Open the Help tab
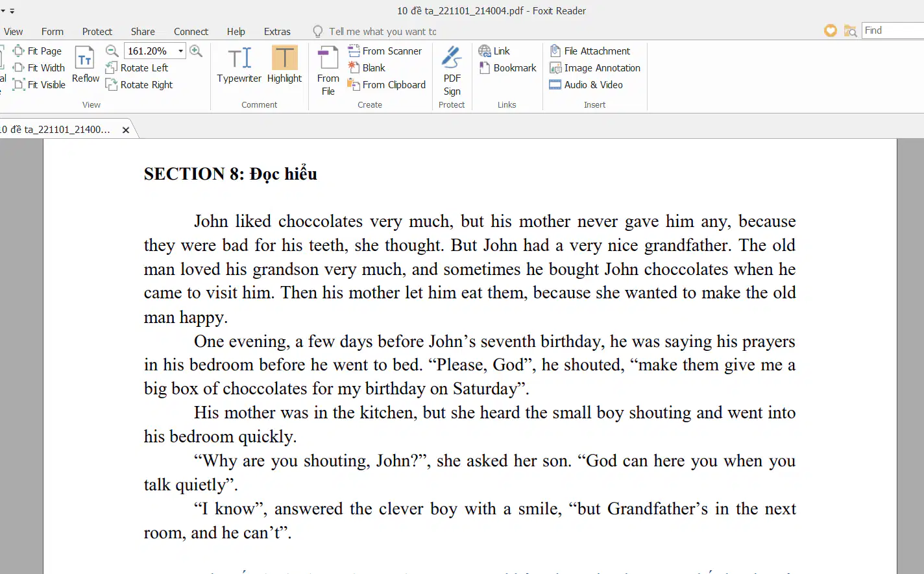 pyautogui.click(x=236, y=31)
